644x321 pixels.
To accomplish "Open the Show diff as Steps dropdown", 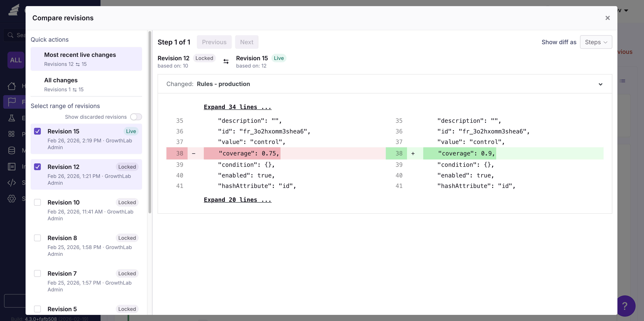I will pyautogui.click(x=596, y=42).
